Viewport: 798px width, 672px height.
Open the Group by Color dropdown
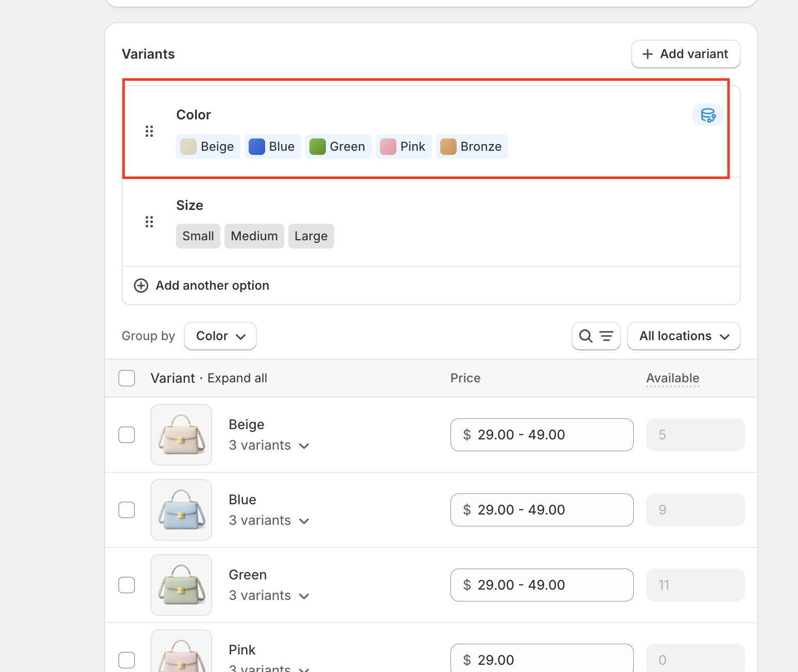[x=220, y=336]
